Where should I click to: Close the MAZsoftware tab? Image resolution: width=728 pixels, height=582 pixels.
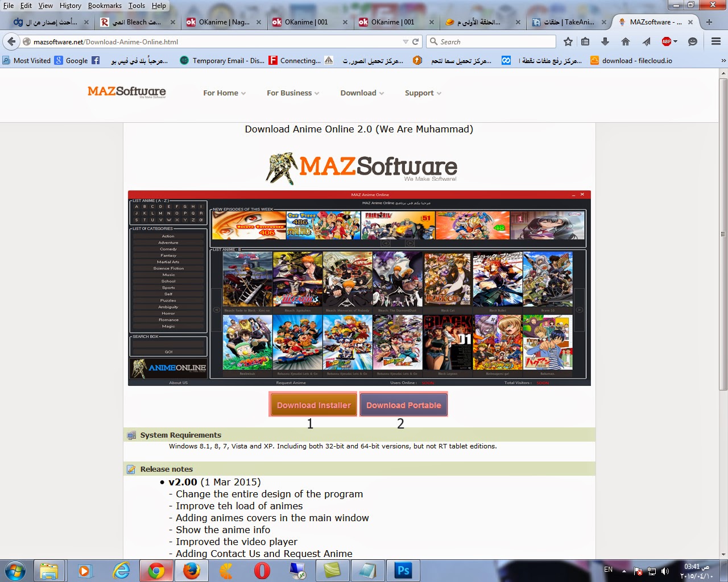690,22
